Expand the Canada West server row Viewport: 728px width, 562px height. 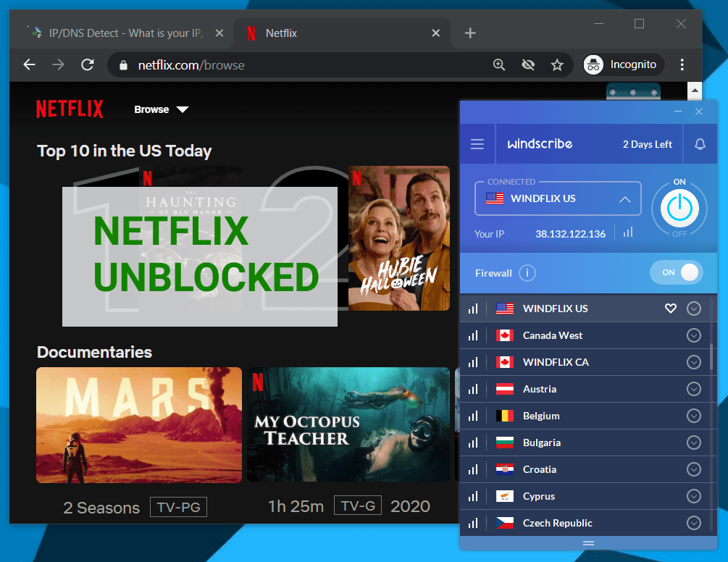tap(694, 335)
